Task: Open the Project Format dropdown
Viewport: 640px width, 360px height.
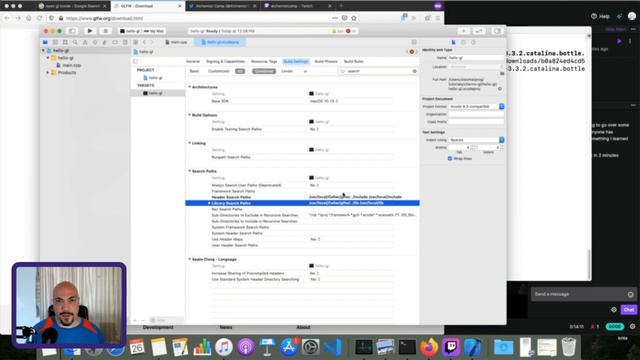Action: tap(476, 107)
